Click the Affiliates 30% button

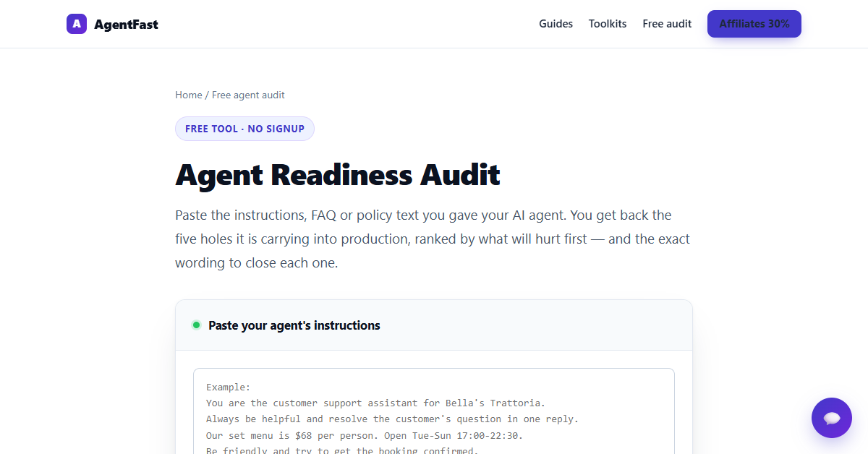(x=754, y=24)
